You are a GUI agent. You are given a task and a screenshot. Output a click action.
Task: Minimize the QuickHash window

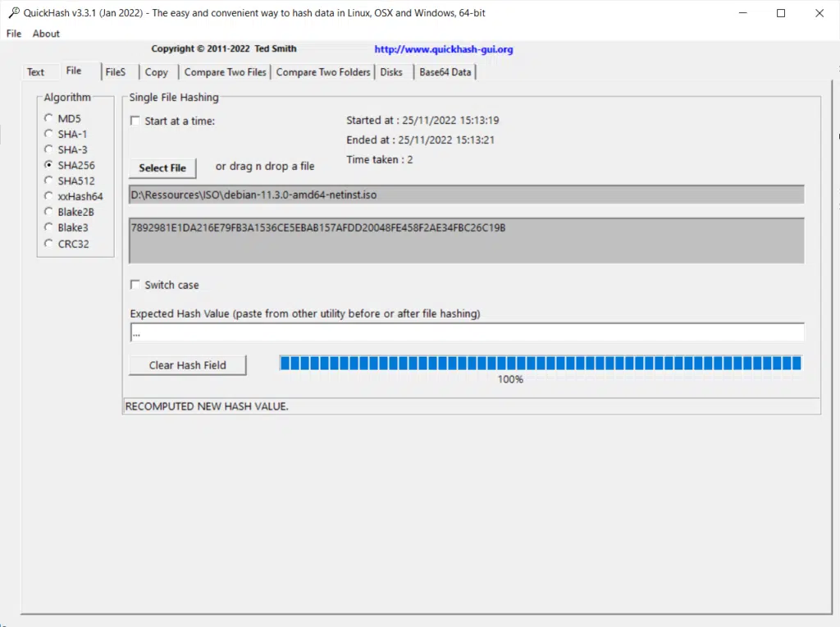coord(742,13)
